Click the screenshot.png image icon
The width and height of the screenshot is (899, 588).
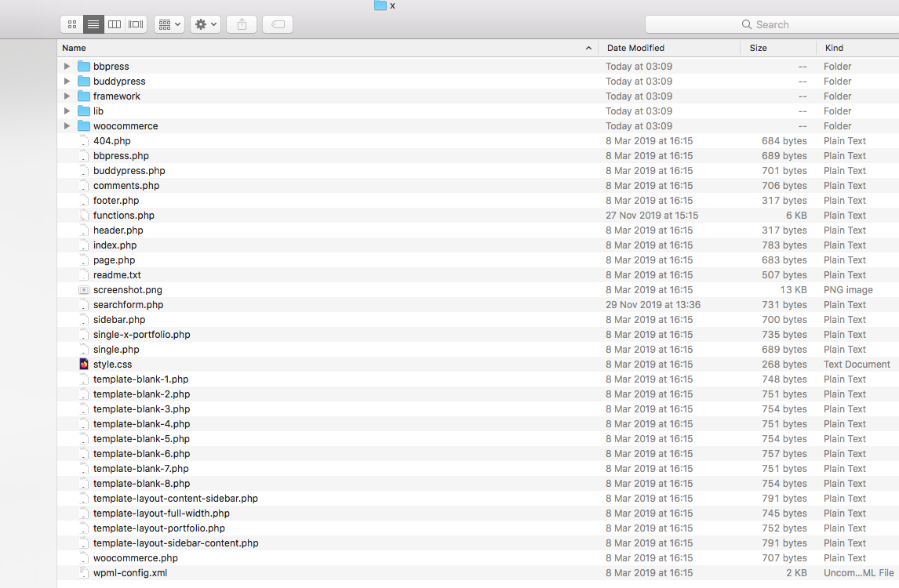(x=84, y=290)
